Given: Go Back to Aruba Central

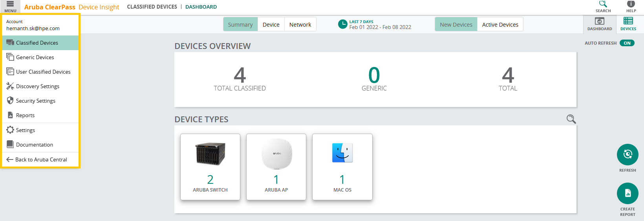Looking at the screenshot, I should click(x=40, y=159).
